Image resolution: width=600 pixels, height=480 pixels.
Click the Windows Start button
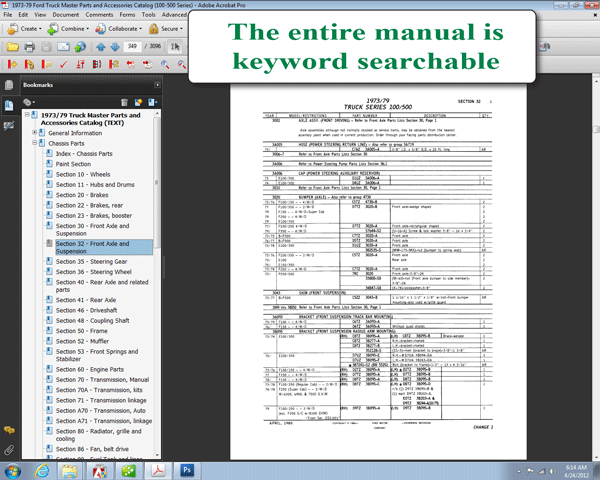12,471
